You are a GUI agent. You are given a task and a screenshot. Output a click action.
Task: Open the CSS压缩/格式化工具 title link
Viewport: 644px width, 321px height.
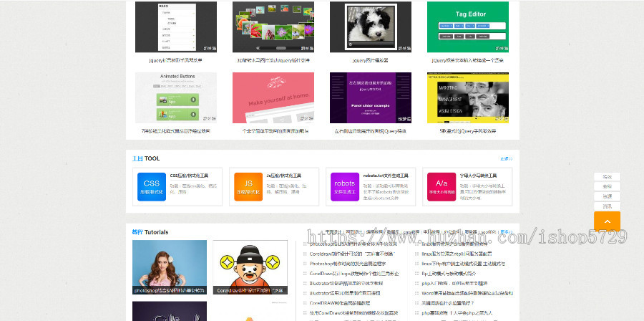pos(190,176)
